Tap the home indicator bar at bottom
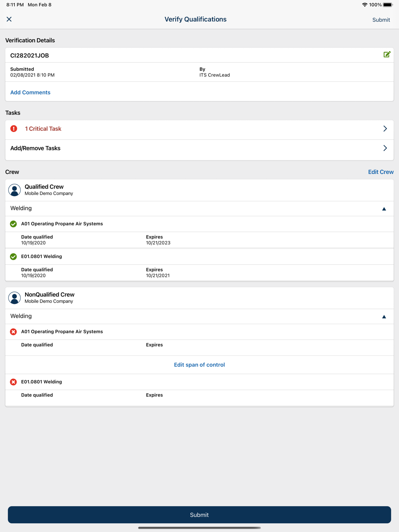 click(x=199, y=528)
